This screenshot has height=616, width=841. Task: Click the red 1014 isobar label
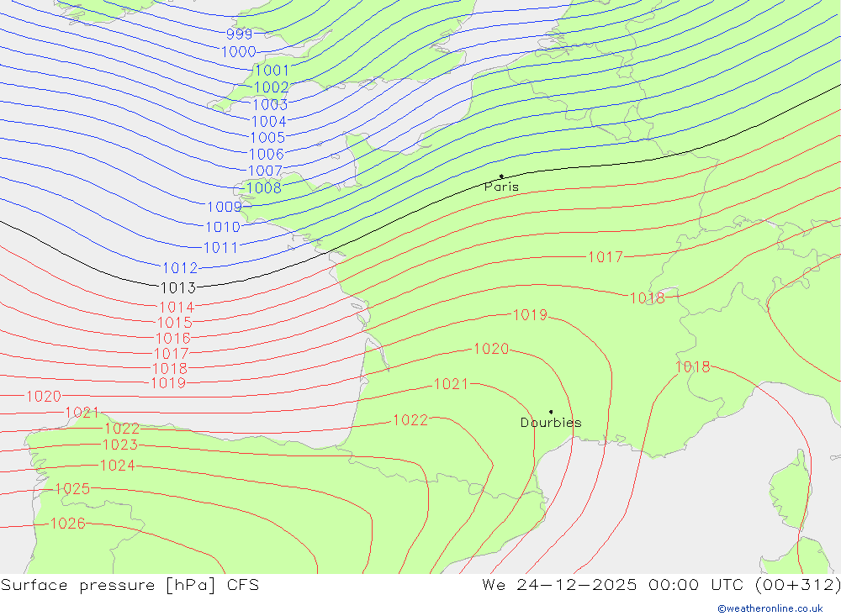[x=177, y=308]
